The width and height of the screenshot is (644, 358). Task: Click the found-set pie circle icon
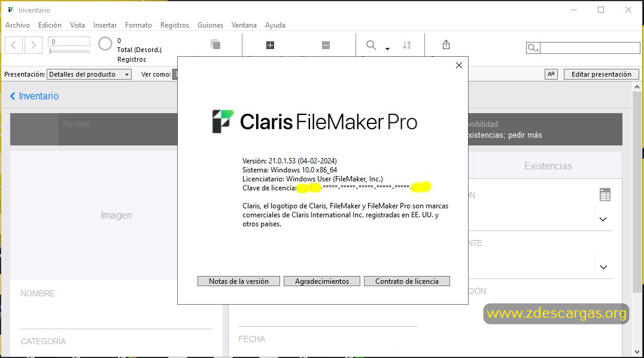point(105,44)
